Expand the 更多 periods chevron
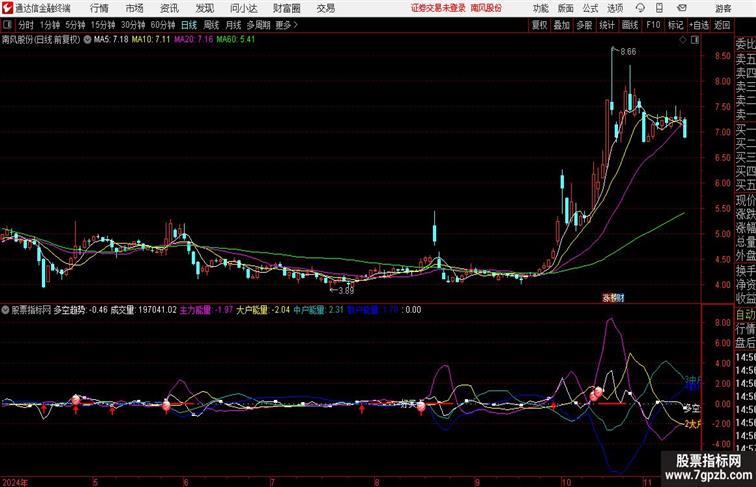This screenshot has height=487, width=756. click(x=296, y=25)
